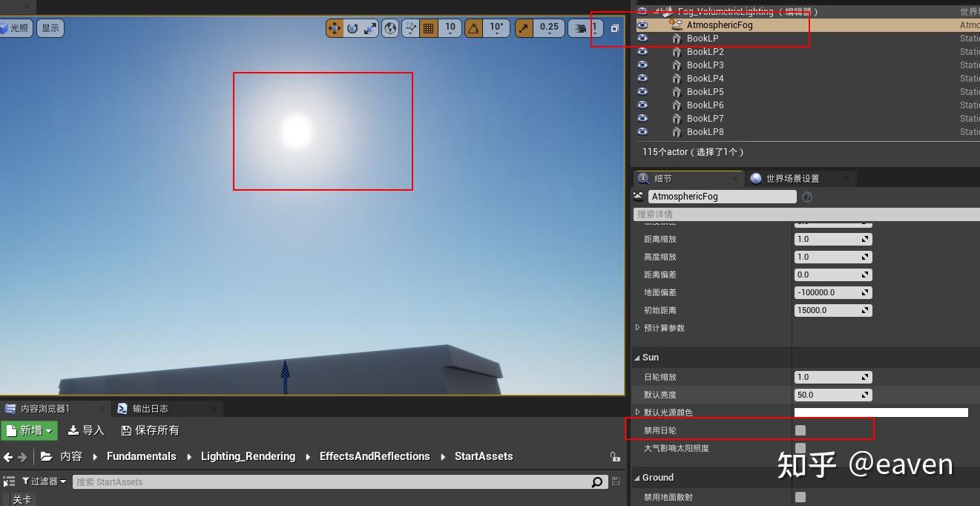Viewport: 980px width, 506px height.
Task: Go back in content browser history
Action: point(8,457)
